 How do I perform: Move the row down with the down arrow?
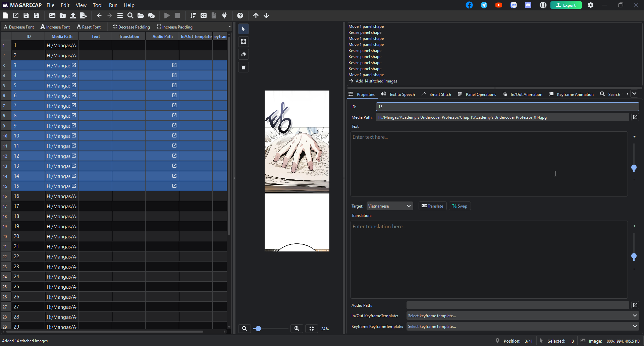[266, 15]
